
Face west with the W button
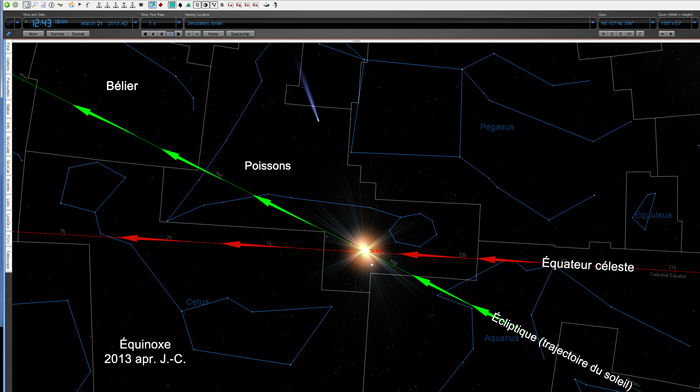pos(629,33)
